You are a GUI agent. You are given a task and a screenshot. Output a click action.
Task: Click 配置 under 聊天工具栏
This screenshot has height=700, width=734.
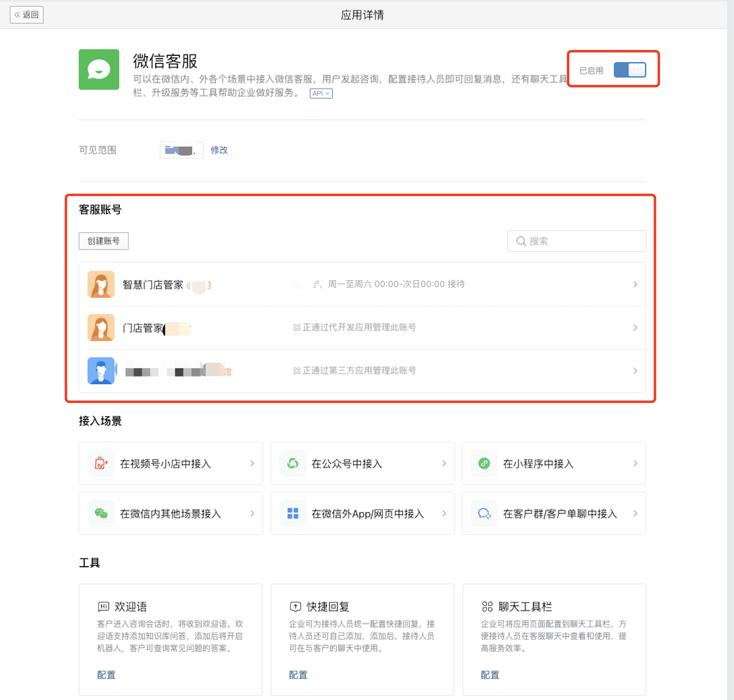(490, 675)
